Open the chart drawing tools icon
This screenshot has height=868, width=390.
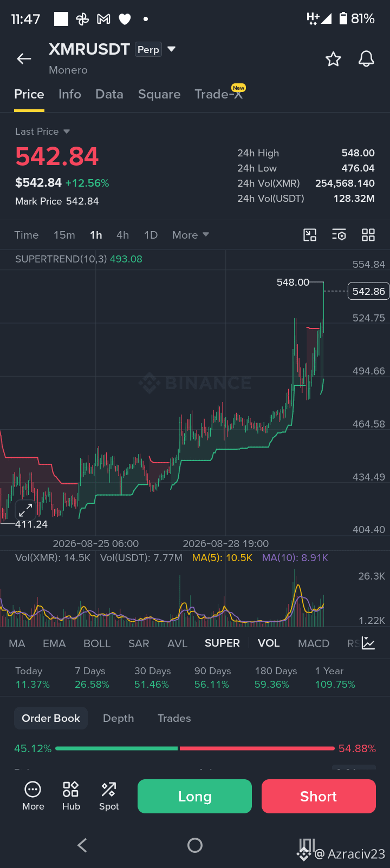[310, 235]
